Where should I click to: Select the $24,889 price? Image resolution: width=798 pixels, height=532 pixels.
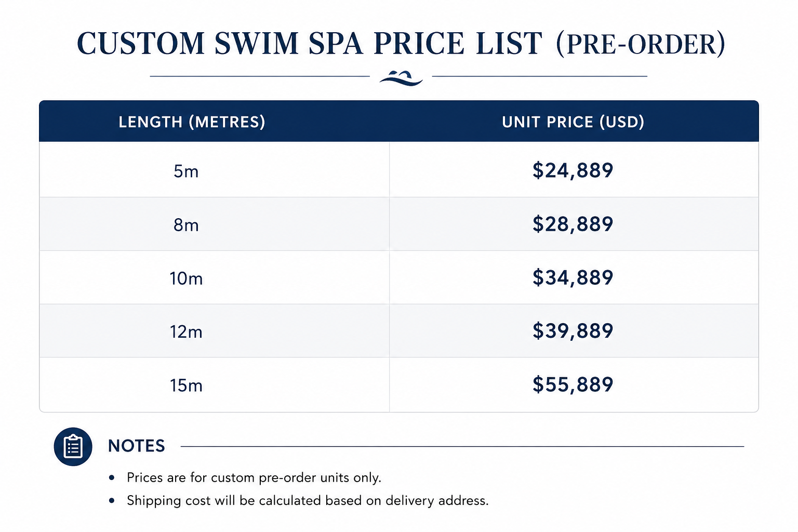(573, 170)
